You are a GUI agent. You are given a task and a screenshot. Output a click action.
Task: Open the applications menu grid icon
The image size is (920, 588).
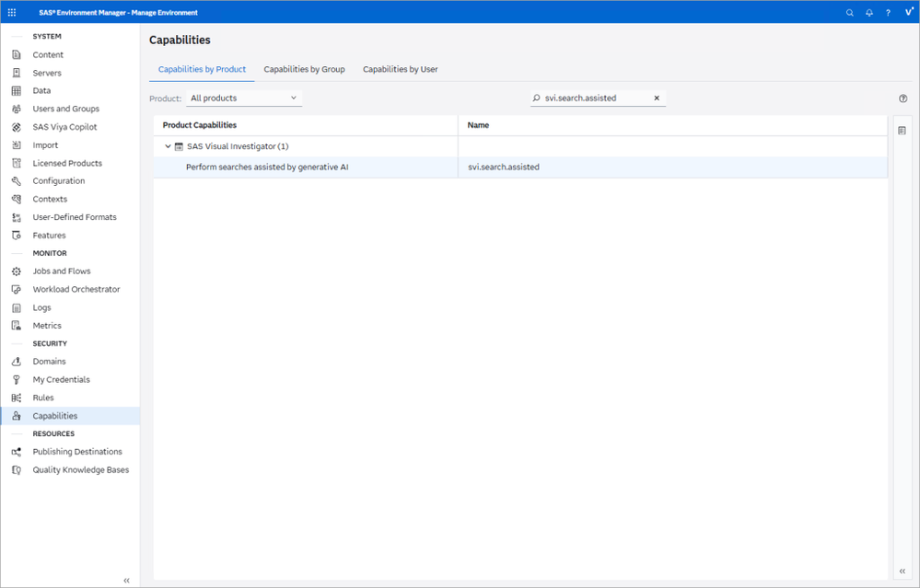(x=12, y=12)
